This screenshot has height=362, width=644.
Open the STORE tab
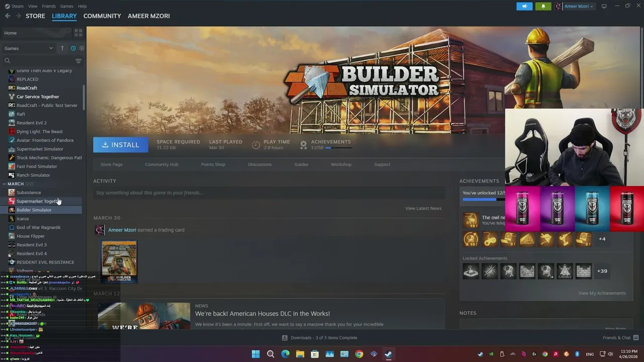click(x=35, y=16)
